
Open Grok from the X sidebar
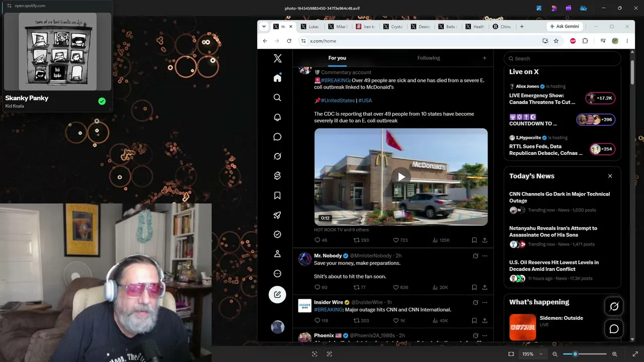277,156
